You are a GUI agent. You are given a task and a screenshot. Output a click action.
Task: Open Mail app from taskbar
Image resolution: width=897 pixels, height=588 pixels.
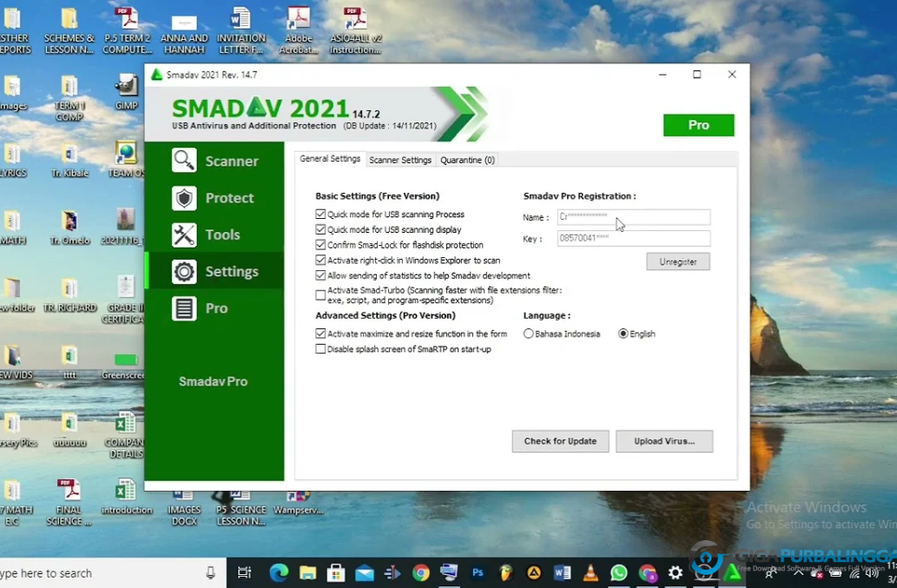pyautogui.click(x=365, y=572)
